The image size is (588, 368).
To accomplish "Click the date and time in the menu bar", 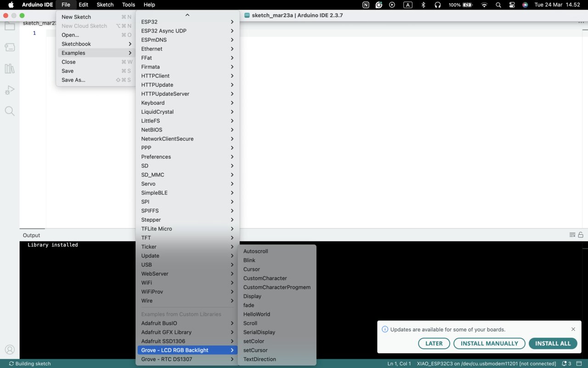I will [x=557, y=5].
